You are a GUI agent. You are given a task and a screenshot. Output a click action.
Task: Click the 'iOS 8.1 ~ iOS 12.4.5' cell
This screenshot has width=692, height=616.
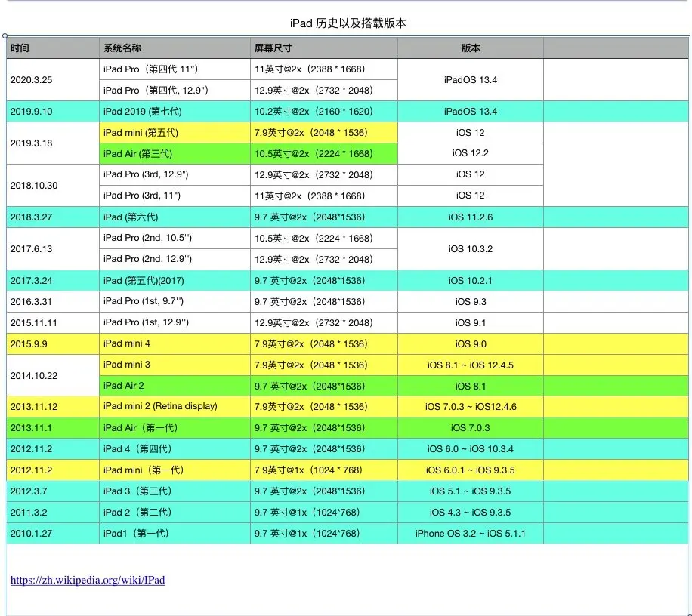471,365
